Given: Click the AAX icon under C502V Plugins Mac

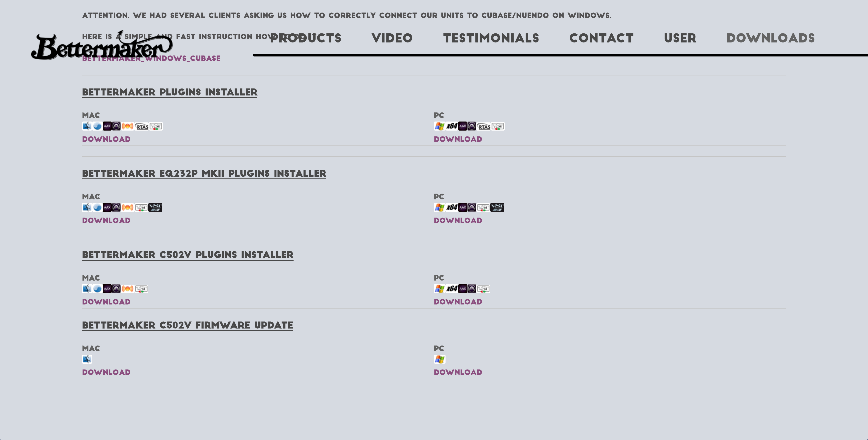Looking at the screenshot, I should coord(107,289).
